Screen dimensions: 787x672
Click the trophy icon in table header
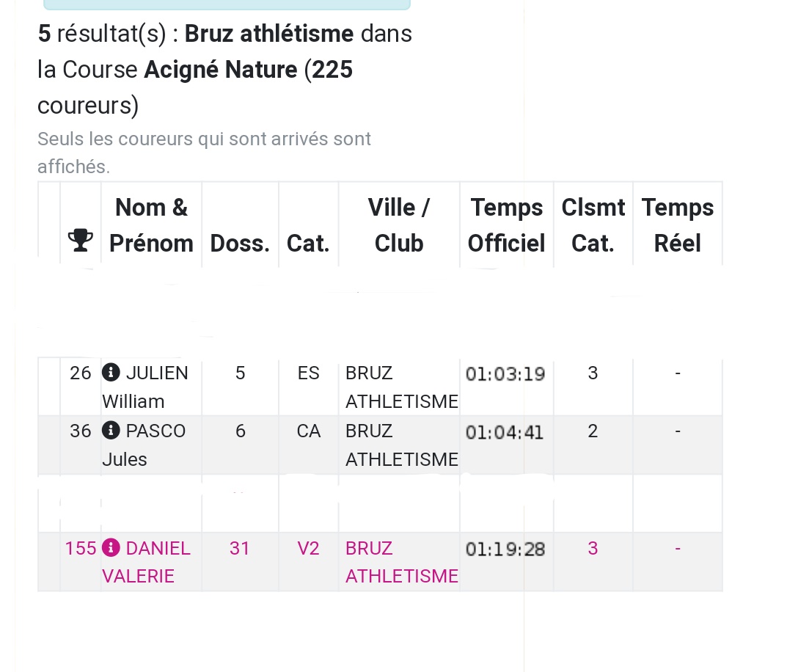[80, 240]
